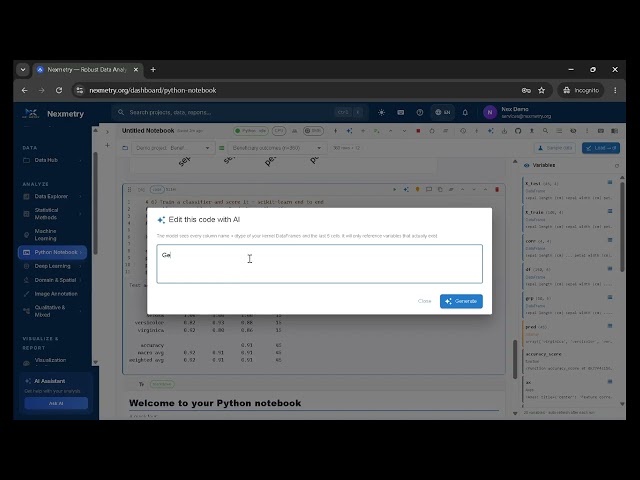640x480 pixels.
Task: Open the keyboard shortcuts icon in the header
Action: [400, 112]
